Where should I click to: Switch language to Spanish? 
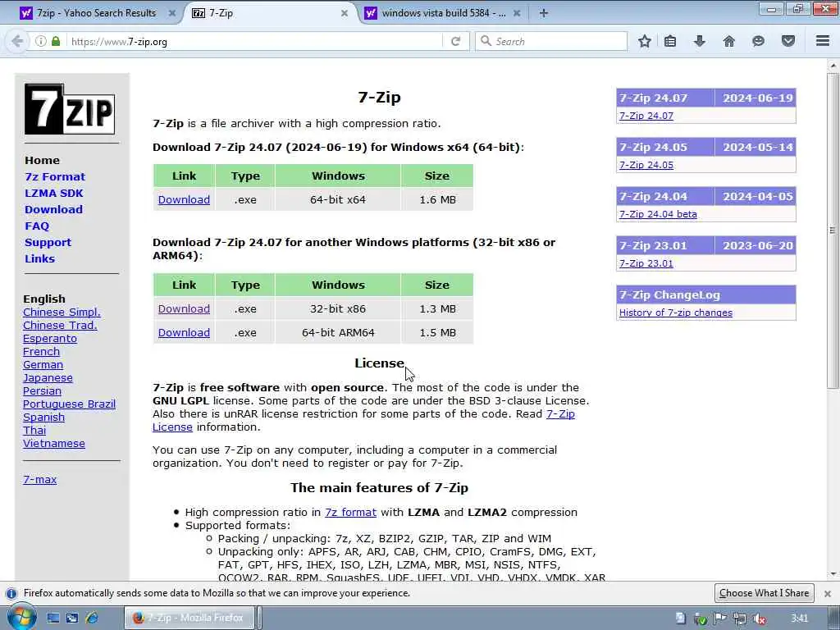tap(43, 418)
